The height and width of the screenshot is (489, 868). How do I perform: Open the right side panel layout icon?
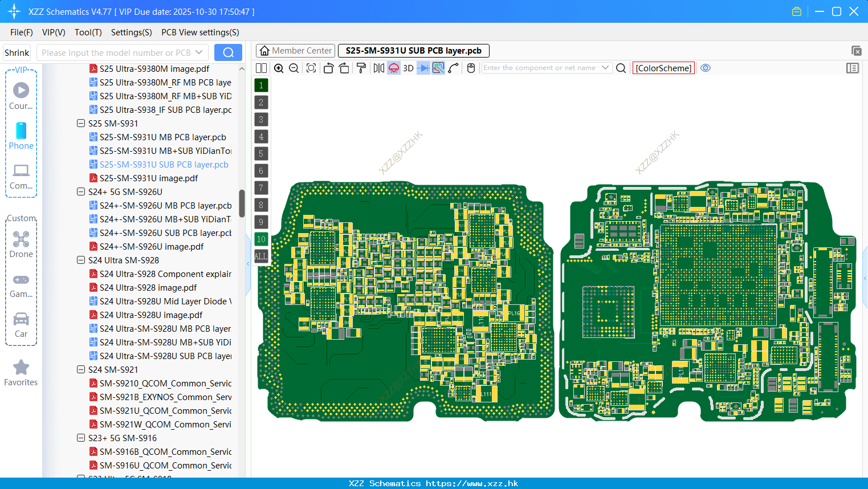pyautogui.click(x=853, y=68)
